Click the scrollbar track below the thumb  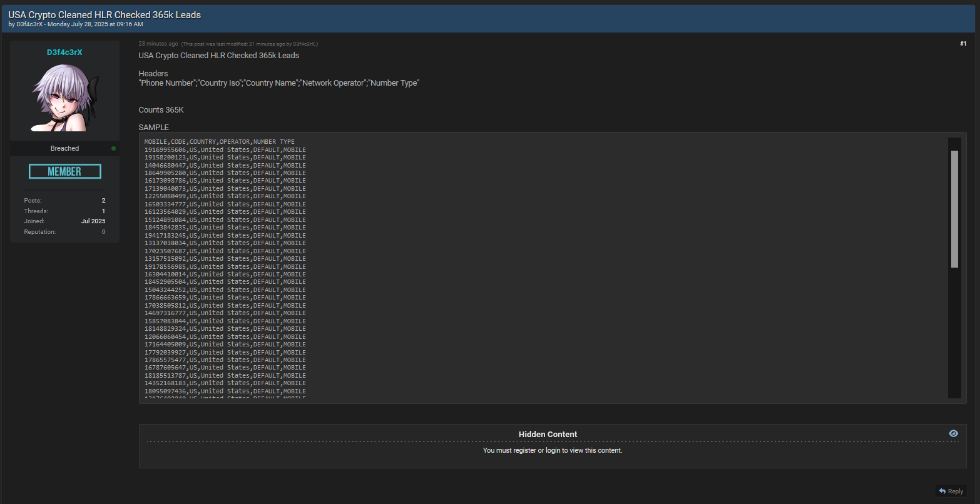(x=954, y=331)
